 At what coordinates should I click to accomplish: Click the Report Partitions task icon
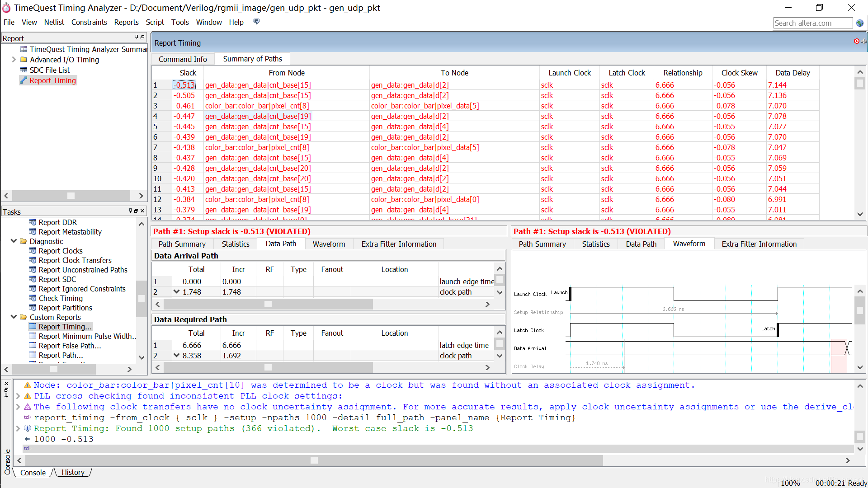point(33,308)
